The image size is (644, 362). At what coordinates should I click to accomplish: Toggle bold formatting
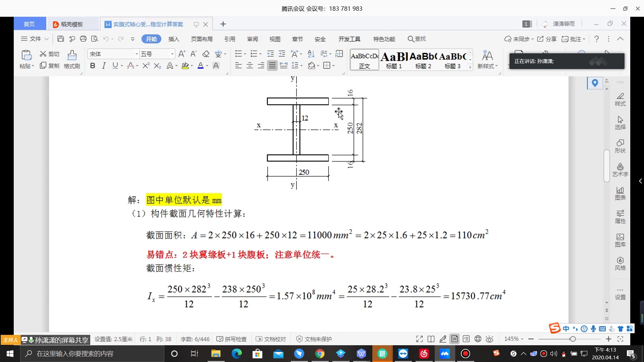(x=93, y=65)
